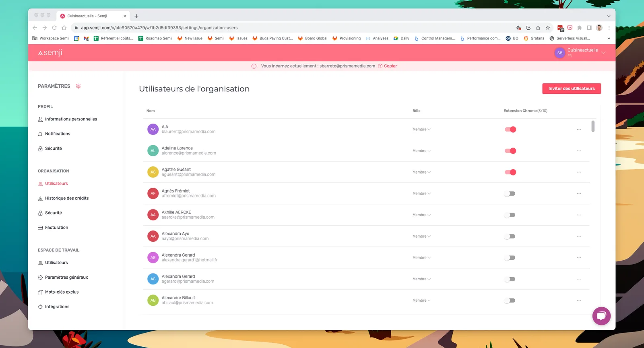The height and width of the screenshot is (348, 644).
Task: Open more options for blaurent@prismamedia.com
Action: tap(579, 129)
